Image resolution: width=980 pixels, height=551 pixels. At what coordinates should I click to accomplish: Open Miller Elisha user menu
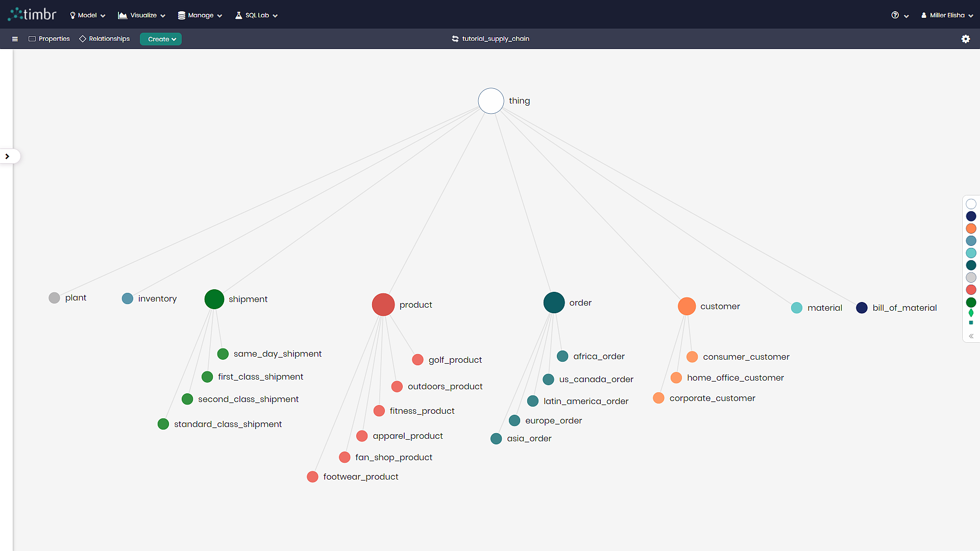[x=947, y=15]
